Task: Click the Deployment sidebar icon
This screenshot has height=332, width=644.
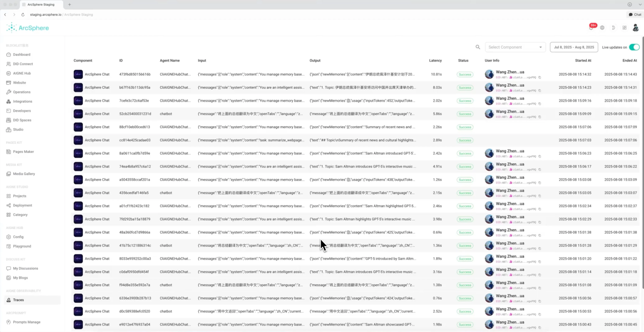Action: (x=9, y=205)
